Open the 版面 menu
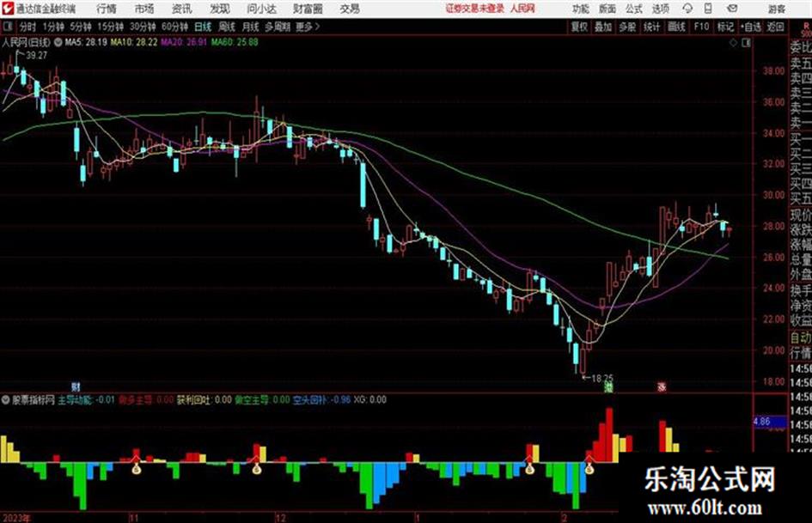The image size is (812, 523). tap(607, 9)
